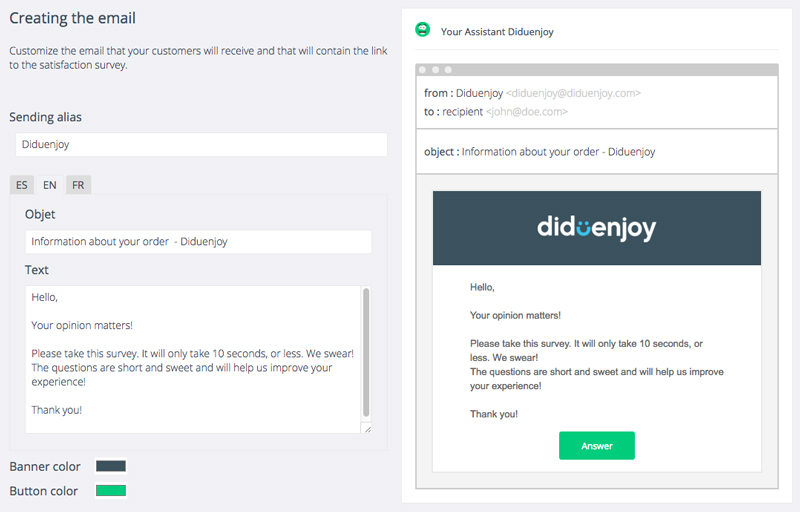Open the Button color green swatch
Screen dimensions: 800x512
point(111,491)
